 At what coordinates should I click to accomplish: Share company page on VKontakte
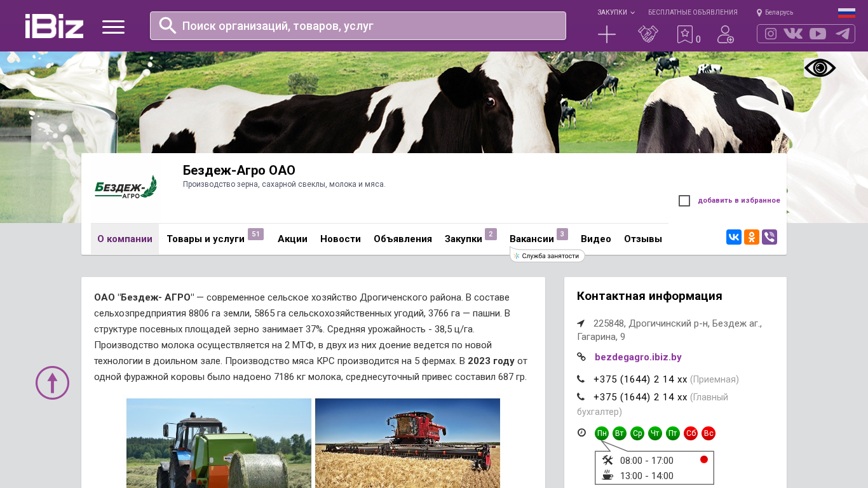[x=734, y=237]
